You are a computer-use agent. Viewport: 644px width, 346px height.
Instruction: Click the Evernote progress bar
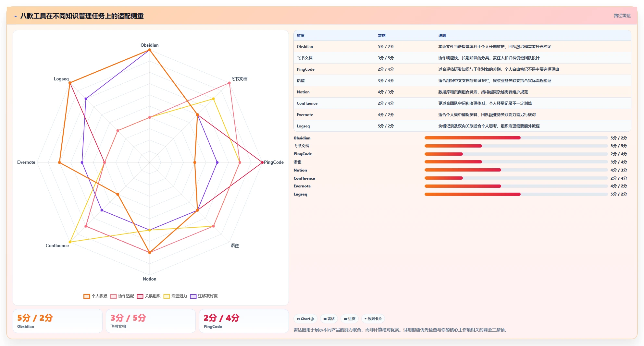[x=516, y=186]
